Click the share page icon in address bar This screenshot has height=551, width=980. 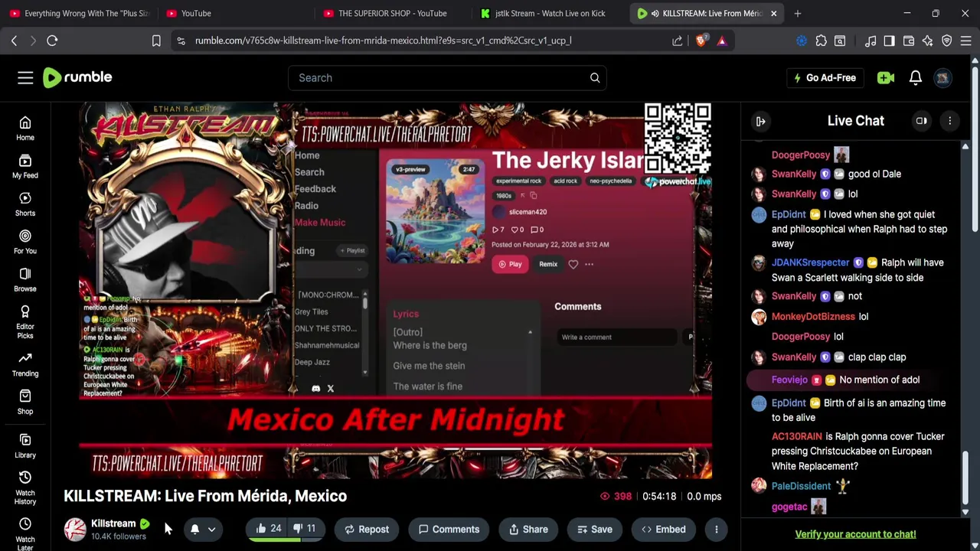click(x=678, y=41)
